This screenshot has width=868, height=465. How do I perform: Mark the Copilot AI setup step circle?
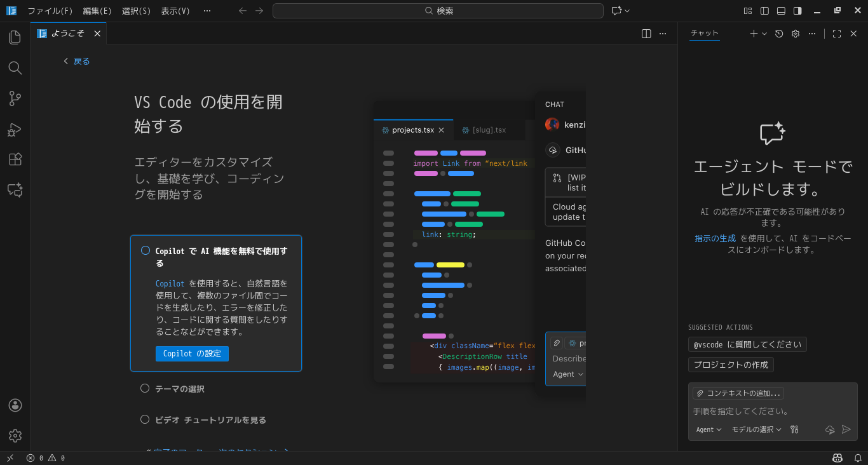point(145,250)
